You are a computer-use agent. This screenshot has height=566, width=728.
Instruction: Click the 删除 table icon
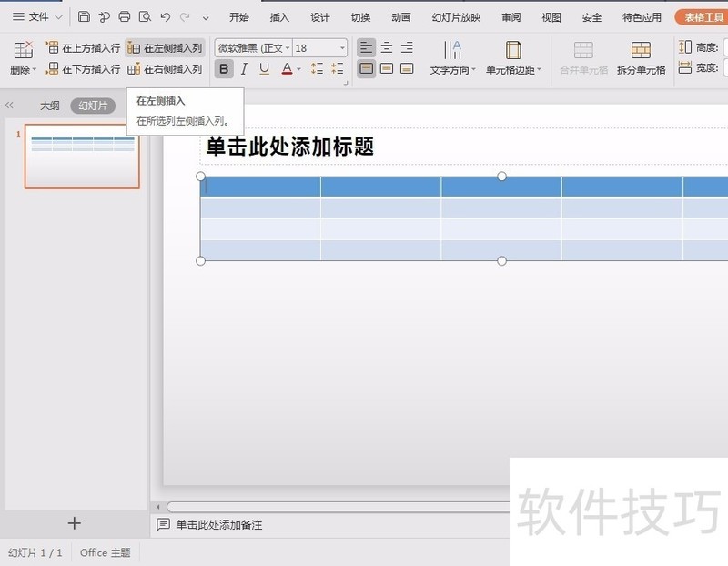tap(23, 50)
